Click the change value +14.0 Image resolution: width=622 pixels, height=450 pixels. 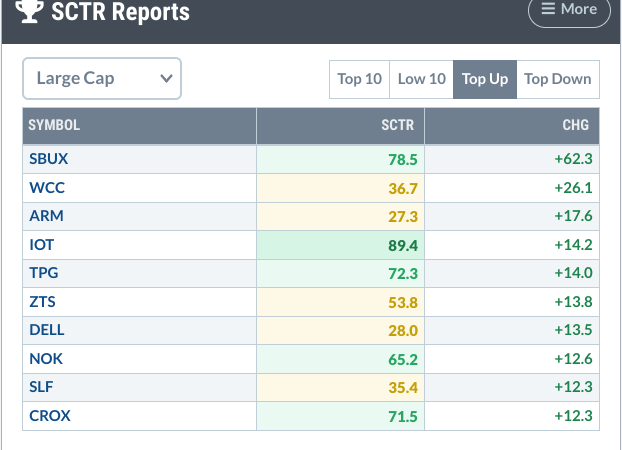coord(573,273)
